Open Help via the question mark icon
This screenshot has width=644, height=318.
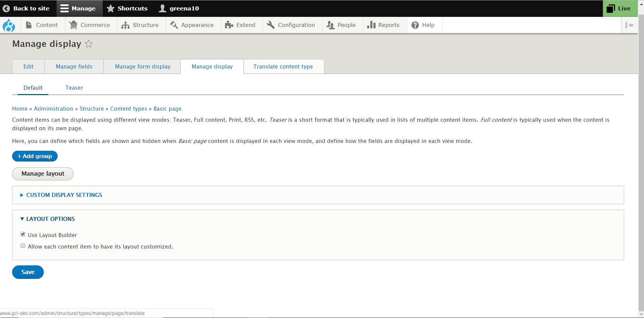415,25
